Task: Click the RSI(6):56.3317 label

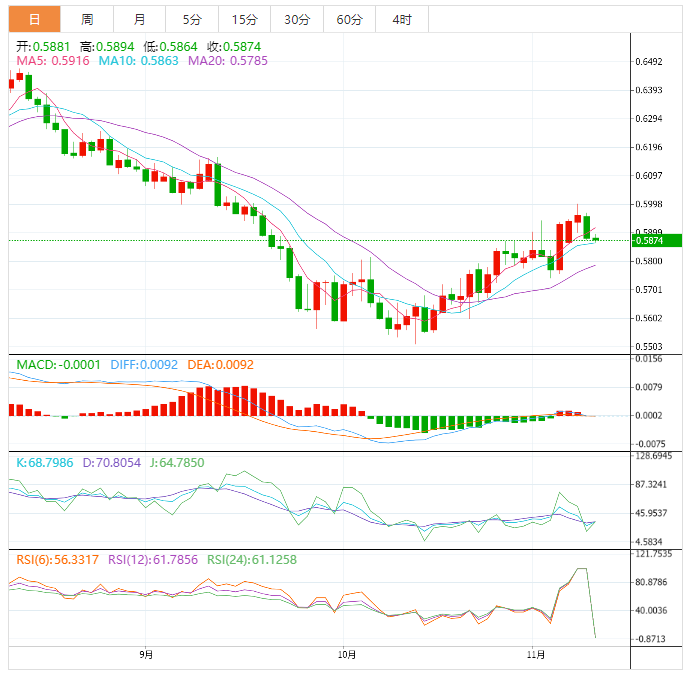Action: coord(58,560)
